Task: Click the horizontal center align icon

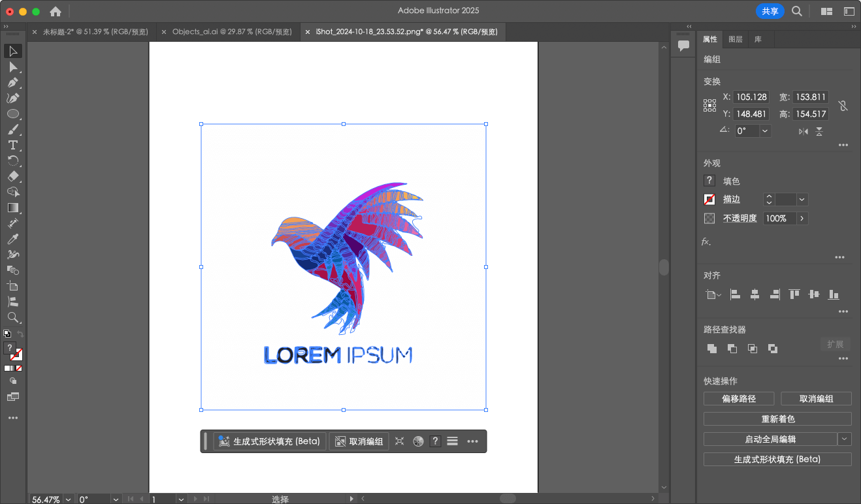Action: coord(755,294)
